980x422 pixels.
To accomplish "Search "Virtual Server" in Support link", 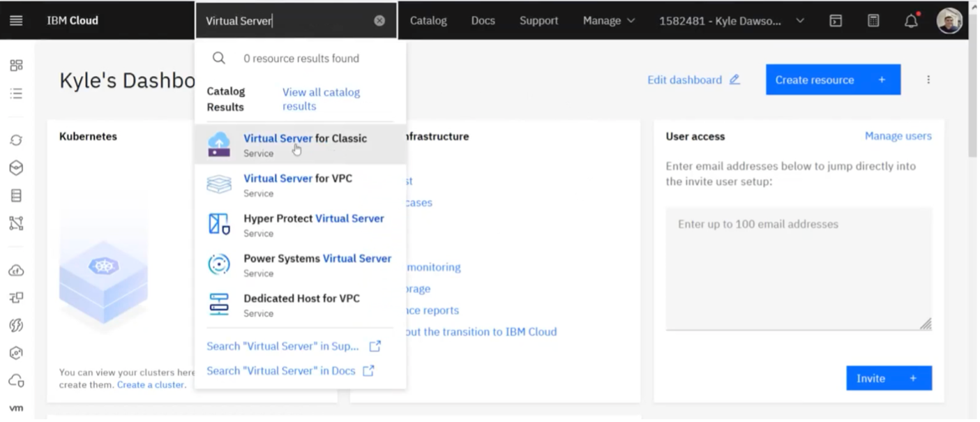I will coord(294,346).
